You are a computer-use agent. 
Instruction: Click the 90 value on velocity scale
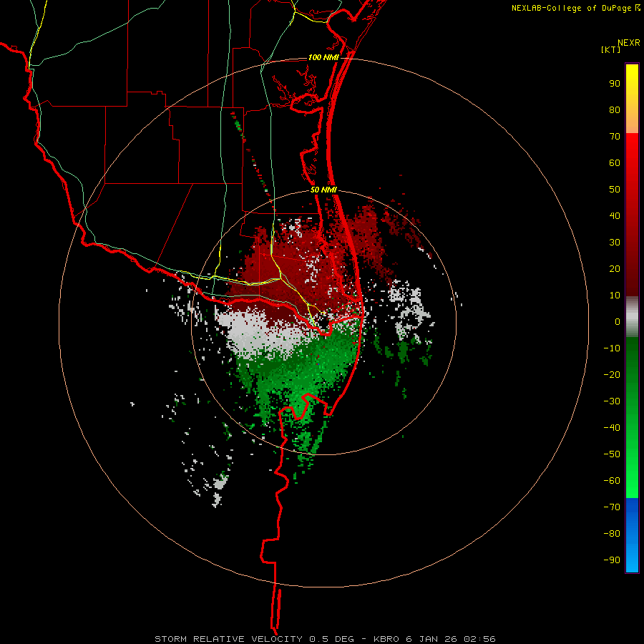click(615, 84)
